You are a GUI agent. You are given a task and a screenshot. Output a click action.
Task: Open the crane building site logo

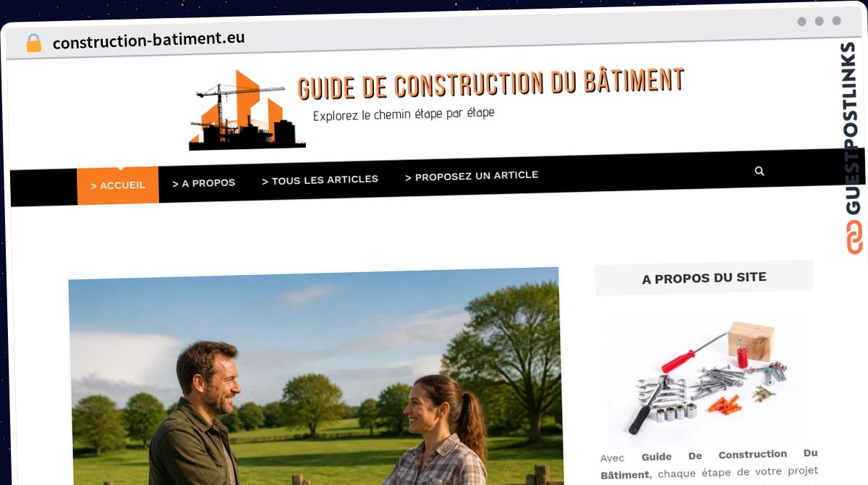coord(247,110)
